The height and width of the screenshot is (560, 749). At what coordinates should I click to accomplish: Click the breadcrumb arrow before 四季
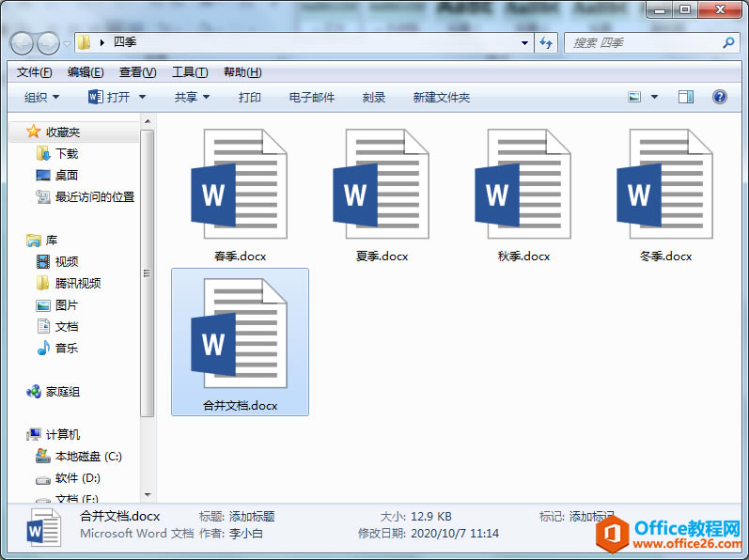pos(102,42)
